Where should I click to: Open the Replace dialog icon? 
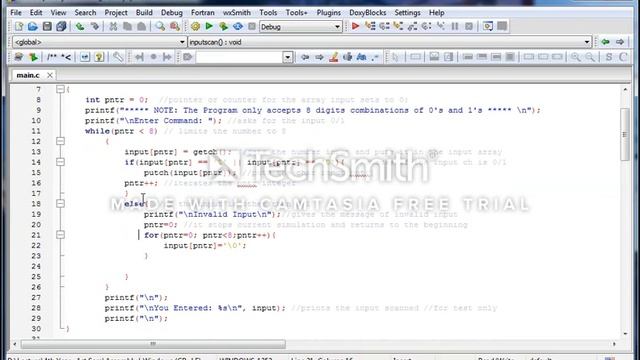[x=175, y=27]
